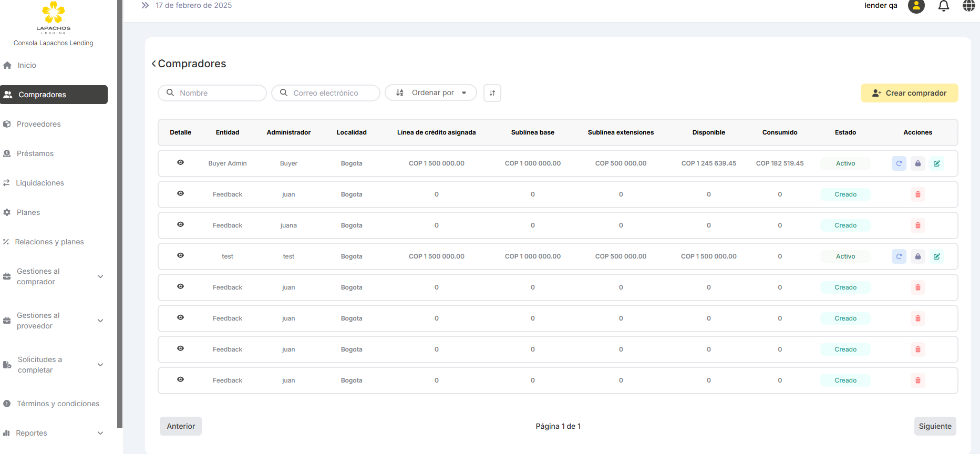Click the refresh icon for Buyer Admin row
Viewport: 980px width, 454px height.
[x=899, y=163]
